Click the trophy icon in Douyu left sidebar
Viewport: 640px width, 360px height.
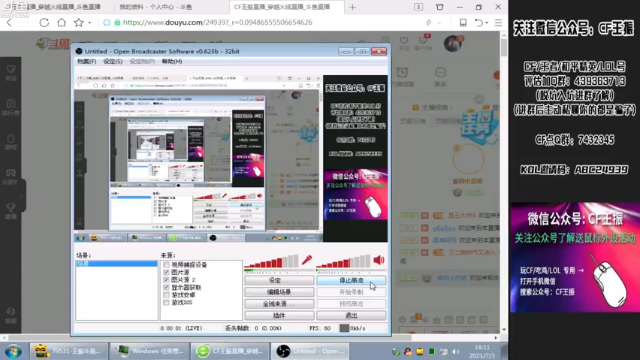pos(11,207)
